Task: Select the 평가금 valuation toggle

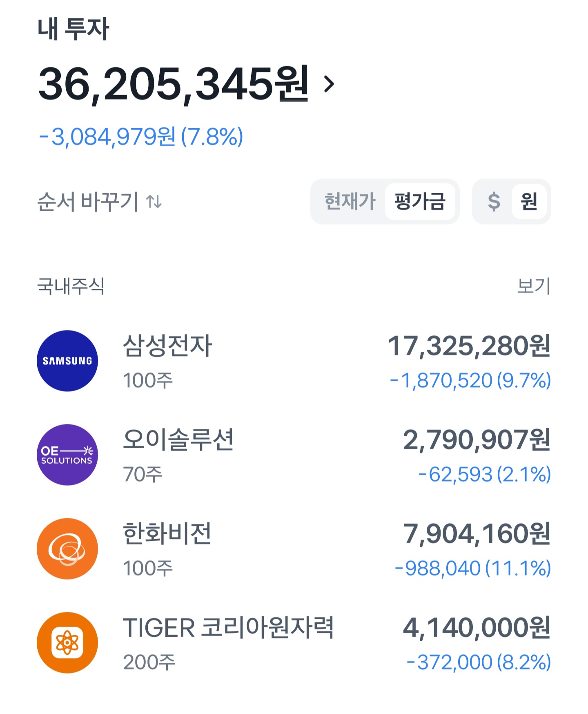Action: click(x=420, y=201)
